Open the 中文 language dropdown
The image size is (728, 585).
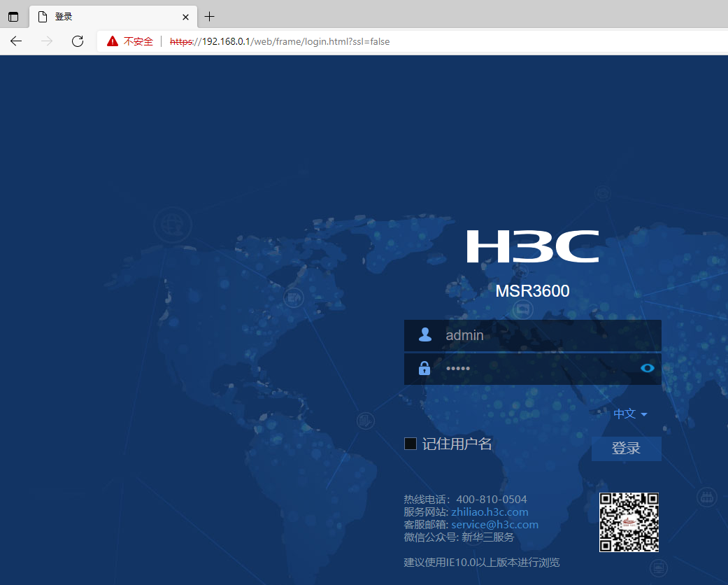click(630, 414)
